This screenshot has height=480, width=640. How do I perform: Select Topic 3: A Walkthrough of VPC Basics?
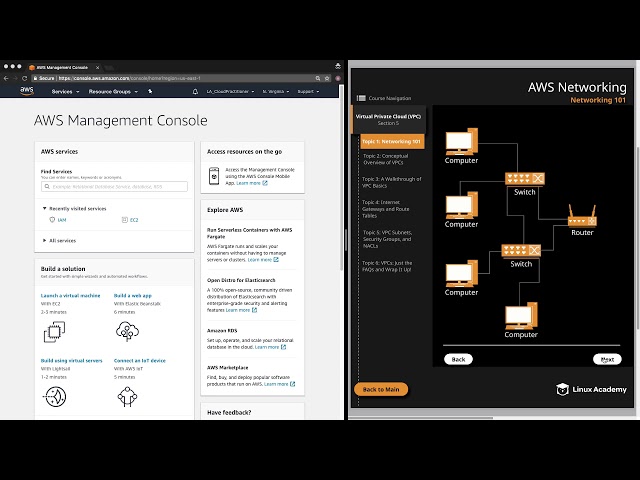(x=392, y=182)
